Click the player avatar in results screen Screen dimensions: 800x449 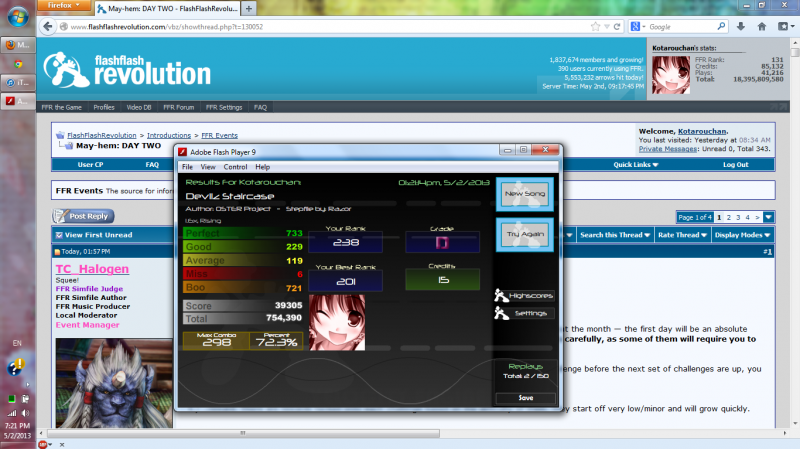coord(337,322)
